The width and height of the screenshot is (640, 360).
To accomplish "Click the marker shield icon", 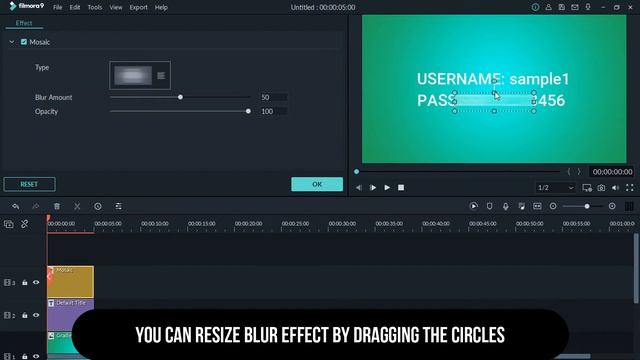I will click(489, 206).
